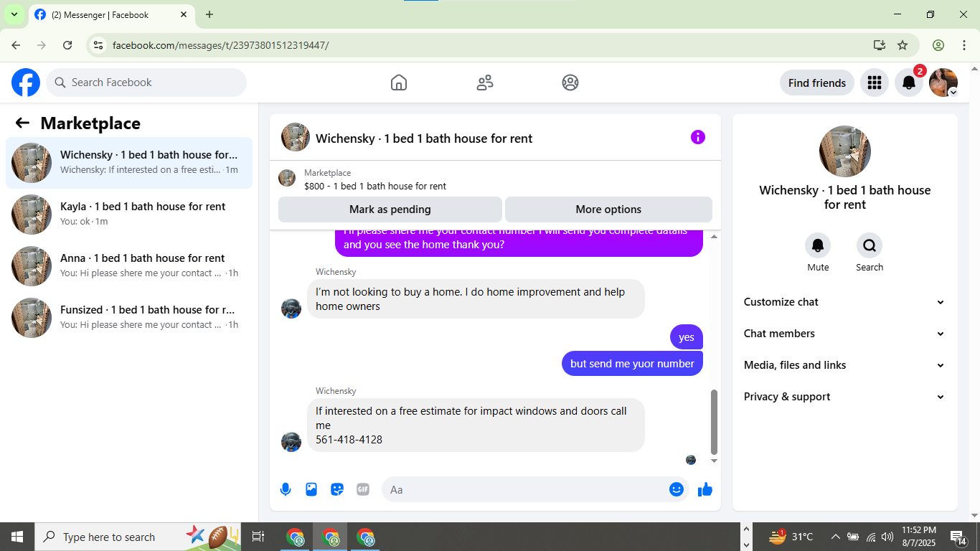Attach a file using the image icon
The height and width of the screenshot is (551, 980).
(311, 489)
